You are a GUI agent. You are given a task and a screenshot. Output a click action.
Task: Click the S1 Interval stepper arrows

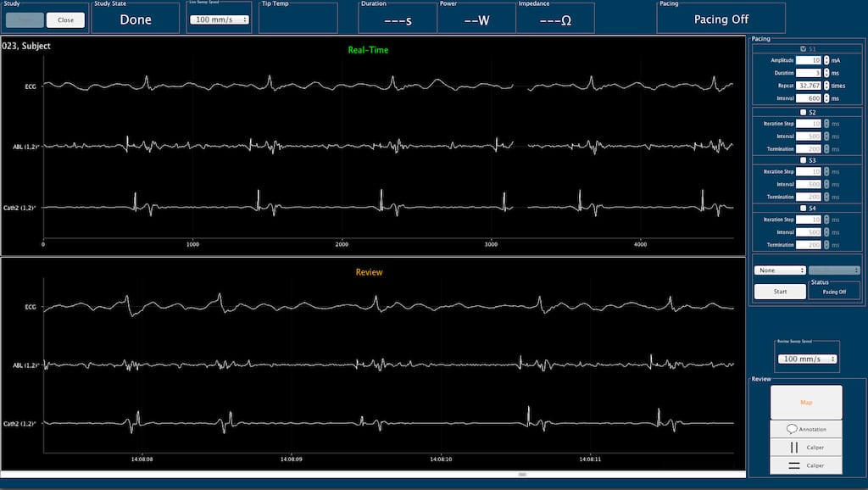(x=826, y=98)
